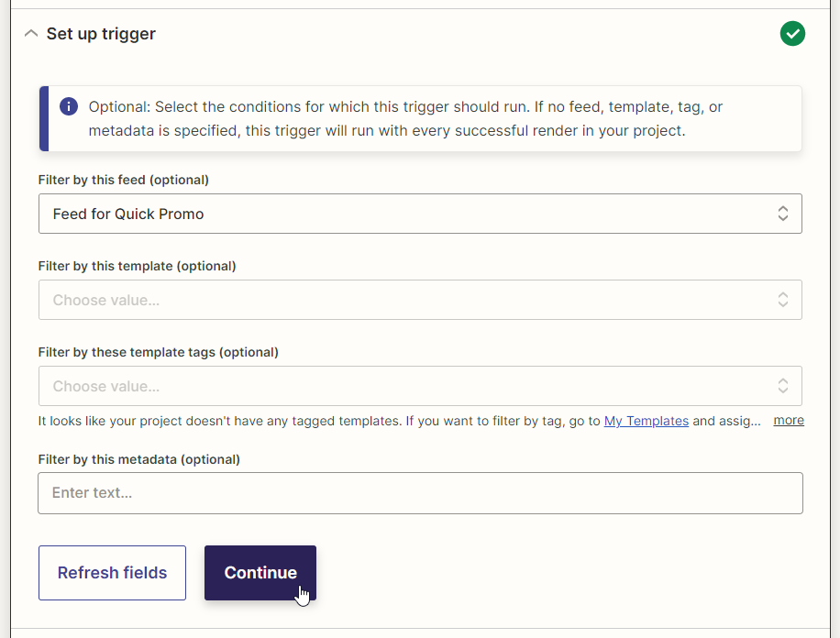Click the Filter by this feed label
Image resolution: width=840 pixels, height=638 pixels.
tap(123, 180)
